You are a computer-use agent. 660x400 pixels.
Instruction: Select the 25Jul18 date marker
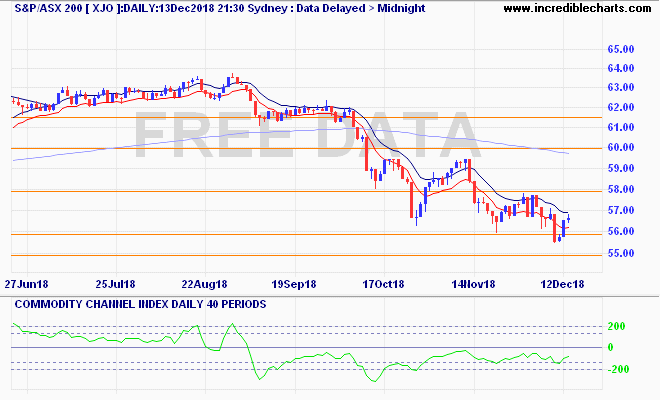(x=114, y=284)
